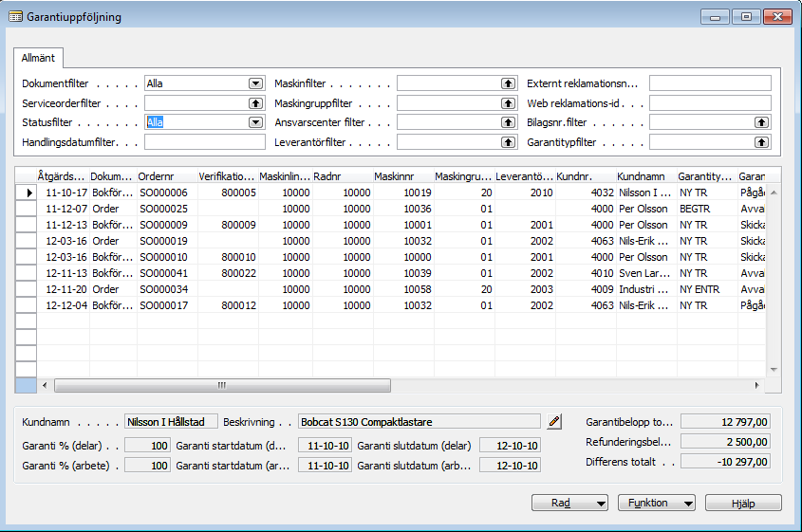Image resolution: width=802 pixels, height=532 pixels.
Task: Click order number SO000019 cell
Action: (x=167, y=241)
